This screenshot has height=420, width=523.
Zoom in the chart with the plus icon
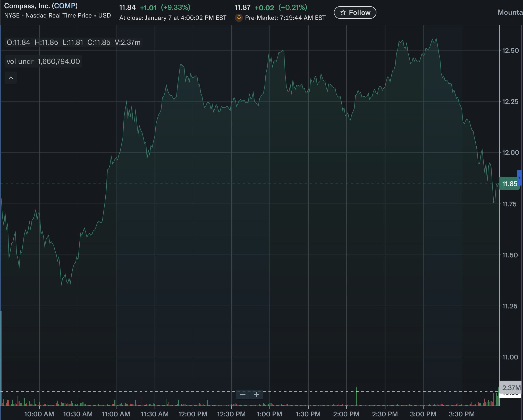pos(256,394)
